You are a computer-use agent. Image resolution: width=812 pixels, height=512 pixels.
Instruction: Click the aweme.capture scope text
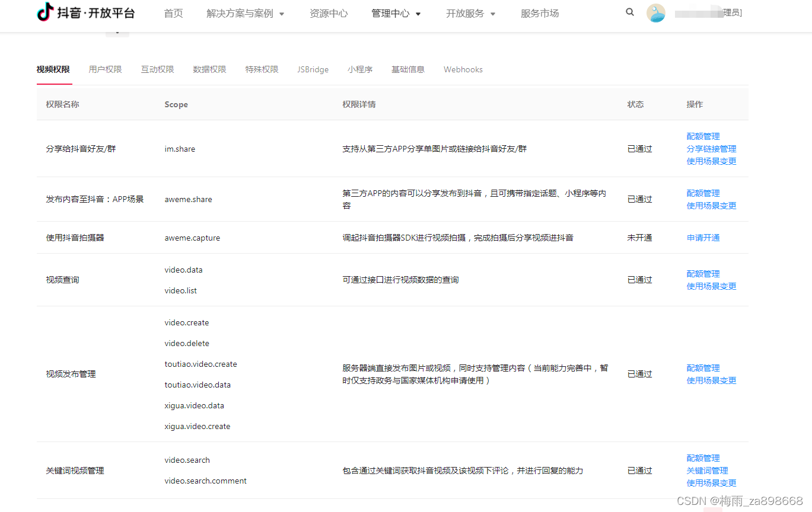192,238
